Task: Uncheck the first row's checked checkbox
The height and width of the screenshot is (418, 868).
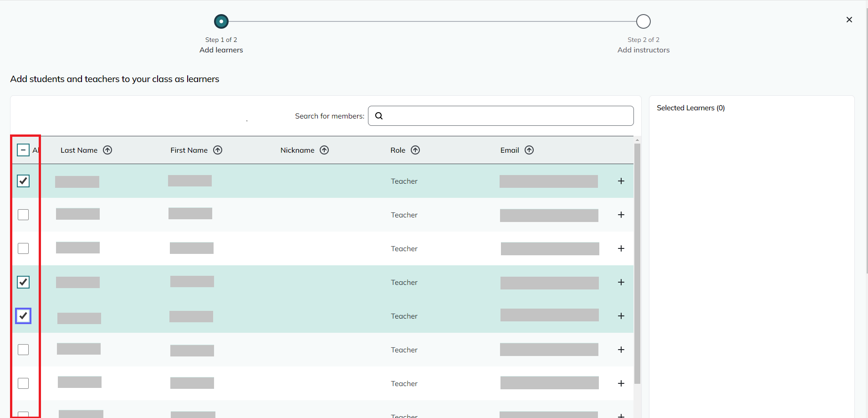Action: click(23, 181)
